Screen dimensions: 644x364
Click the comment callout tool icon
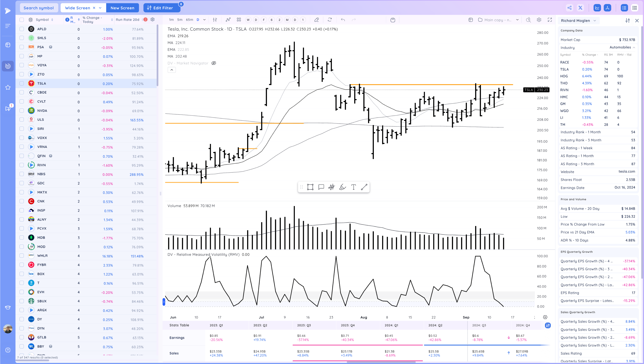click(x=321, y=187)
